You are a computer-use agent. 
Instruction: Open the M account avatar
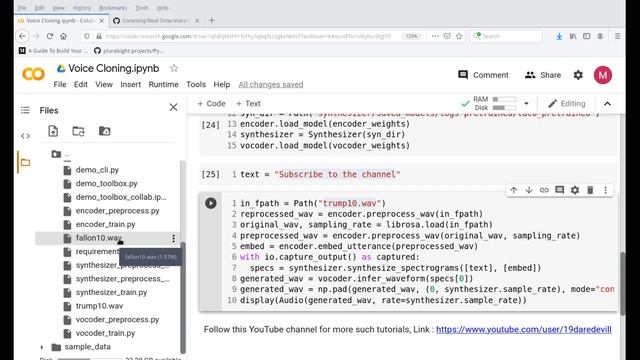click(x=603, y=75)
